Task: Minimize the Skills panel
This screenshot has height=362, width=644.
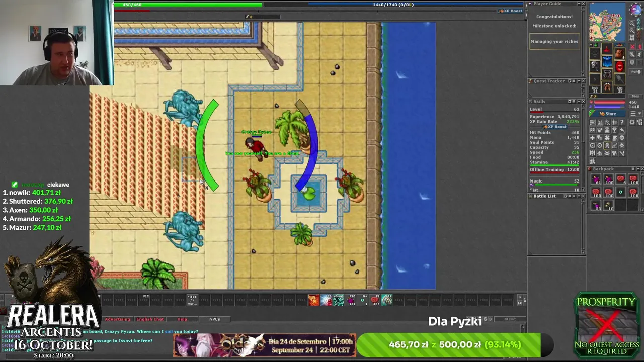Action: pyautogui.click(x=579, y=101)
